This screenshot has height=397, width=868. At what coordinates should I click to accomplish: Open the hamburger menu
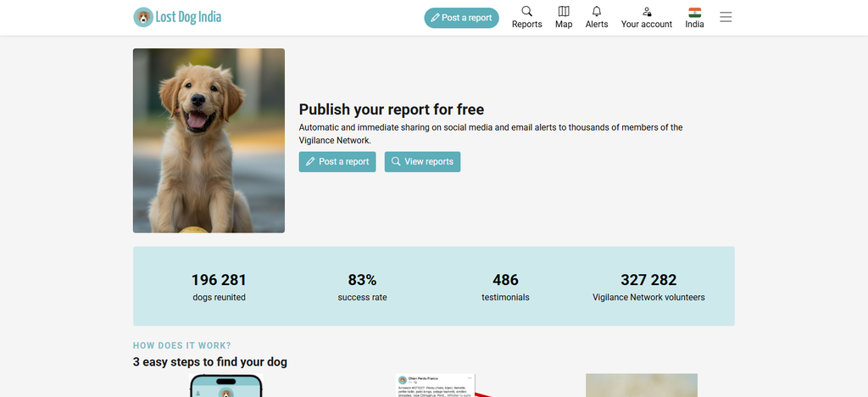[x=726, y=17]
